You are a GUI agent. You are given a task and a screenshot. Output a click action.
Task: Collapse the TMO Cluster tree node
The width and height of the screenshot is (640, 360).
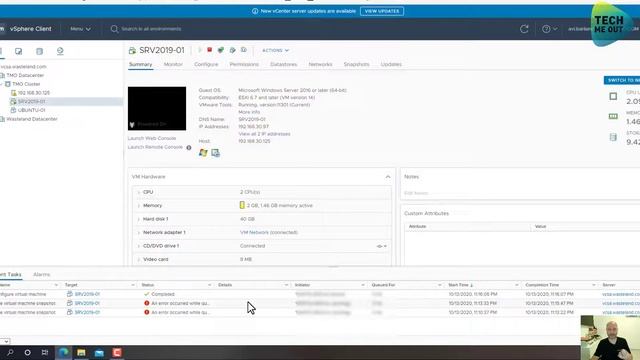coord(2,84)
